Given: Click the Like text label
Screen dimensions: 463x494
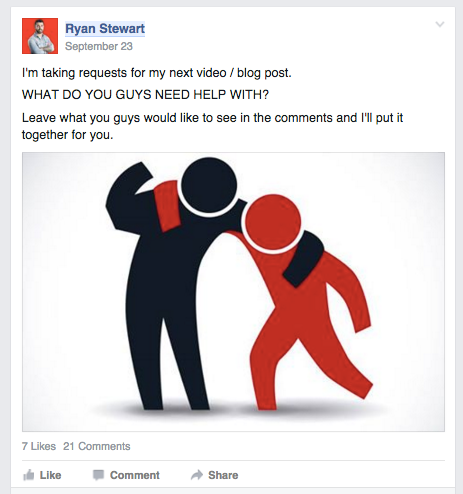Looking at the screenshot, I should pyautogui.click(x=50, y=475).
